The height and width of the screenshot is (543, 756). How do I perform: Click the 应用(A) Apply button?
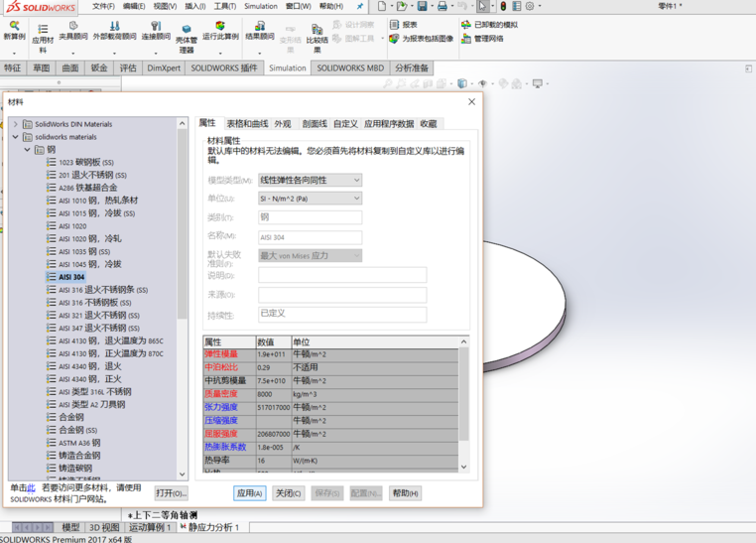pos(249,493)
